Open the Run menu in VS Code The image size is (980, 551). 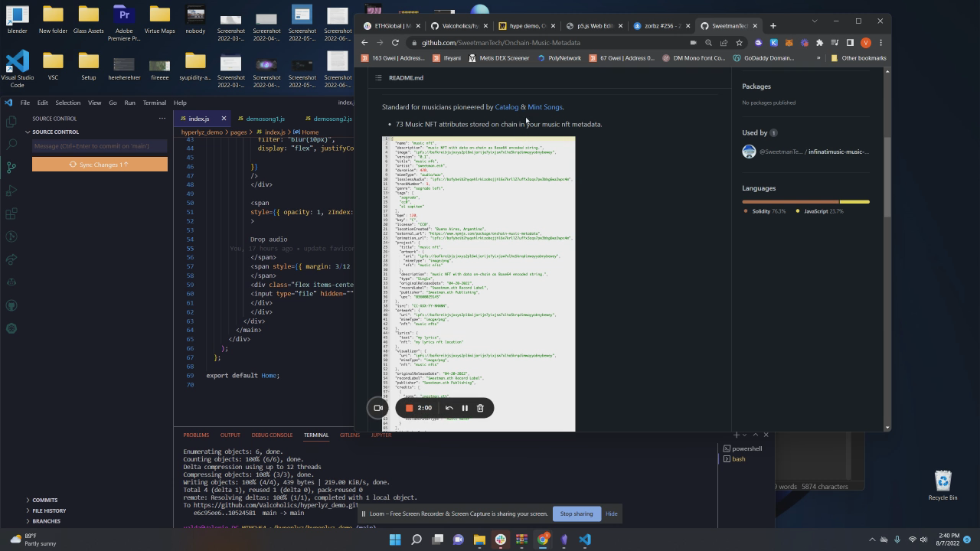click(129, 103)
